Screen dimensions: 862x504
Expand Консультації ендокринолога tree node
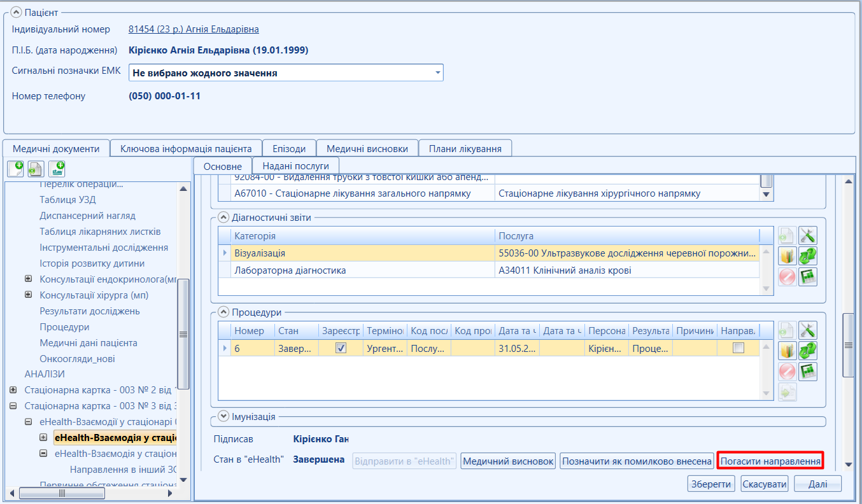(28, 279)
